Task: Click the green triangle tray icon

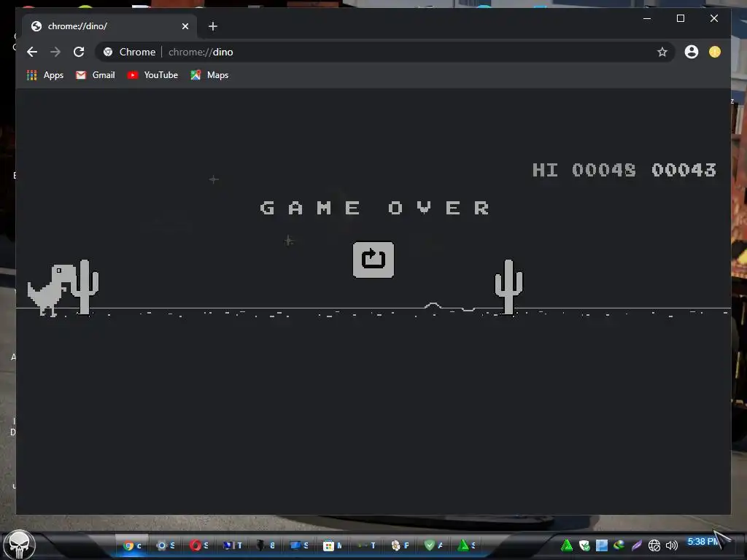Action: click(566, 545)
